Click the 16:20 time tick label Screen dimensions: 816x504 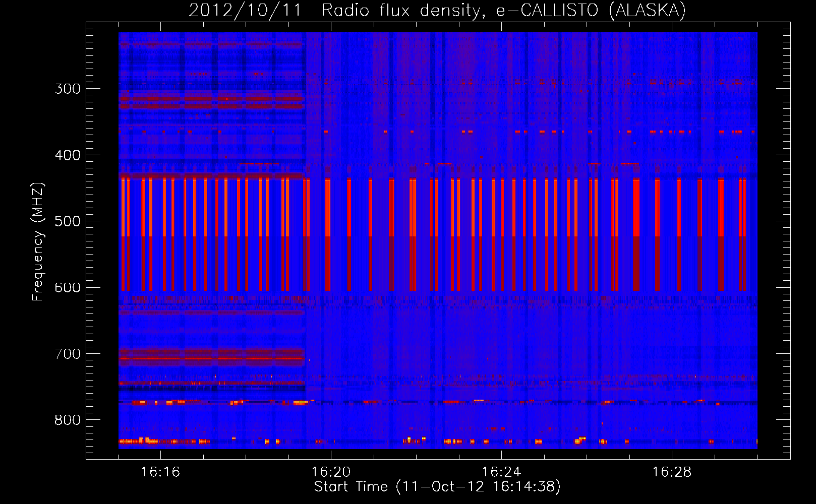coord(331,472)
